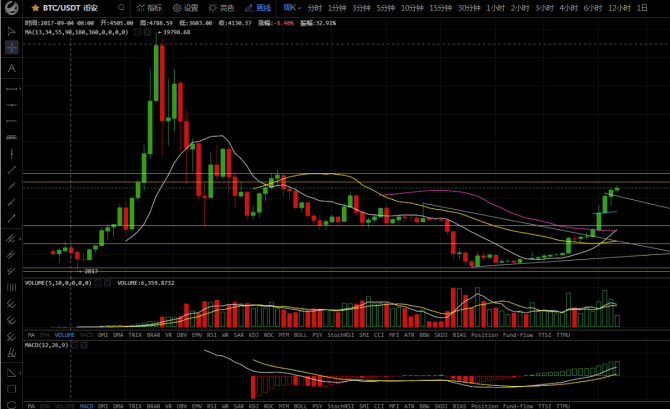This screenshot has width=670, height=409.
Task: Click the 4小时 interval button
Action: tap(568, 7)
